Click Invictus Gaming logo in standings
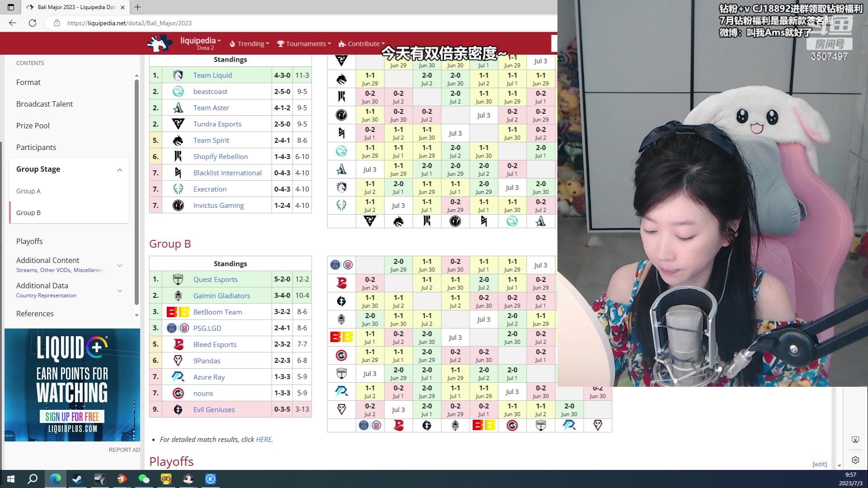The width and height of the screenshot is (868, 488). pos(178,205)
